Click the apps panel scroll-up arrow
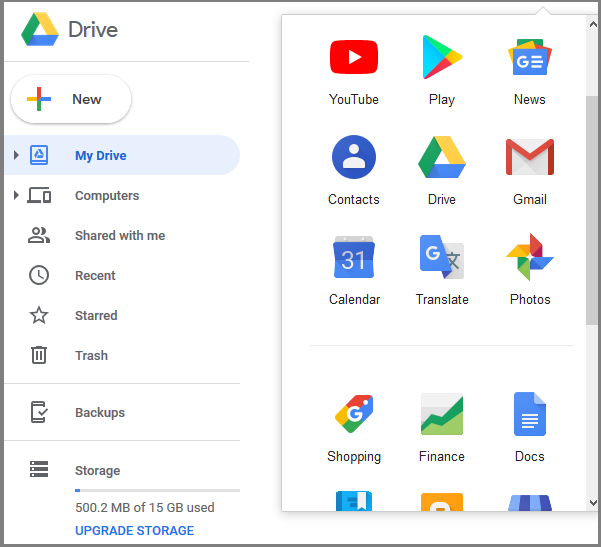 click(x=593, y=24)
